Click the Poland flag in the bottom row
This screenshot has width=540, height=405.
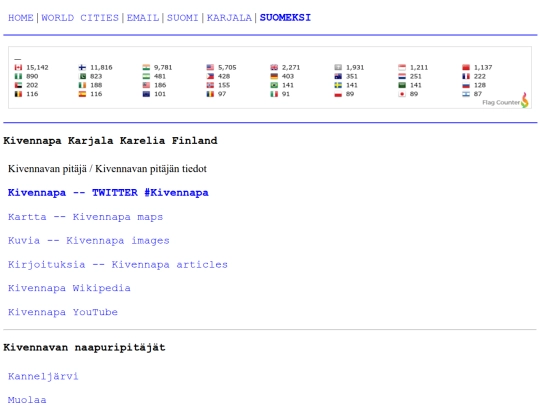tap(338, 94)
